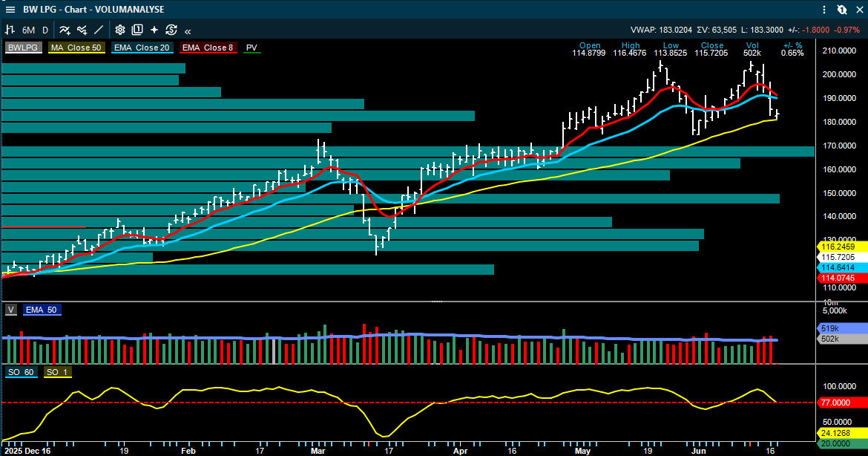Close the BW LPG chart window
The height and width of the screenshot is (456, 868).
860,10
